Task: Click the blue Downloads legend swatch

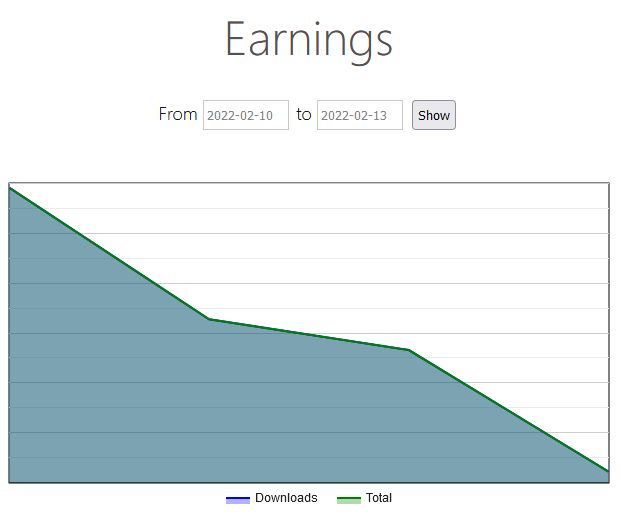Action: point(238,500)
